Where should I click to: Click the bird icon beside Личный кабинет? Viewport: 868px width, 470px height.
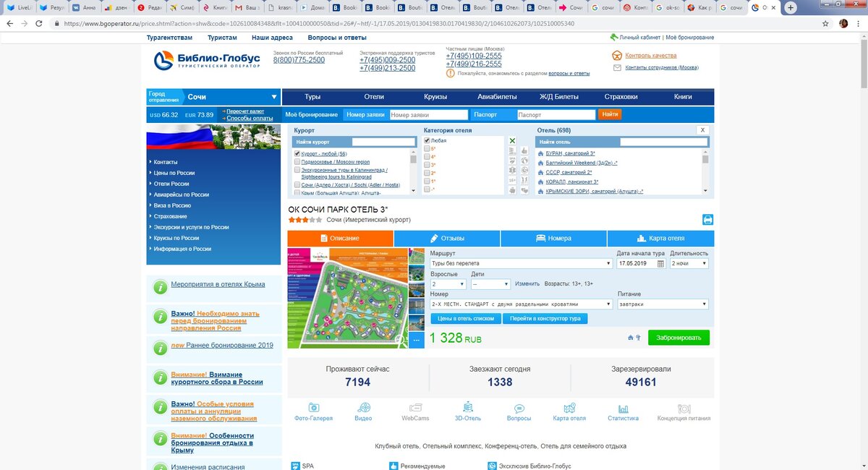click(615, 36)
